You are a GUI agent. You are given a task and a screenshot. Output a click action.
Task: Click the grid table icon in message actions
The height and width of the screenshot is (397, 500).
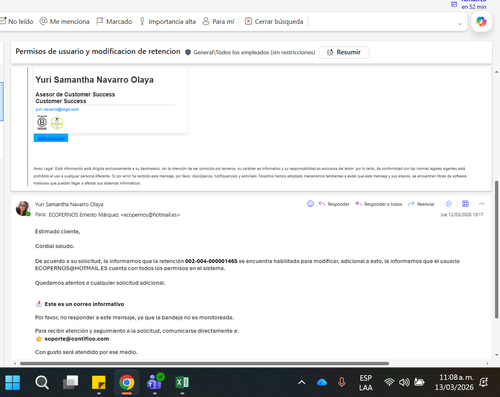pyautogui.click(x=465, y=204)
